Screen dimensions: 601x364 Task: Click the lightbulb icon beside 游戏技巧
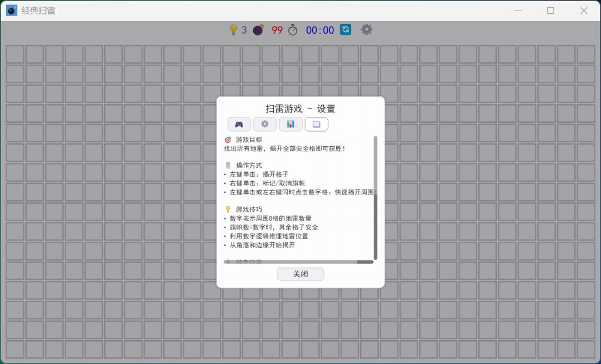click(228, 210)
